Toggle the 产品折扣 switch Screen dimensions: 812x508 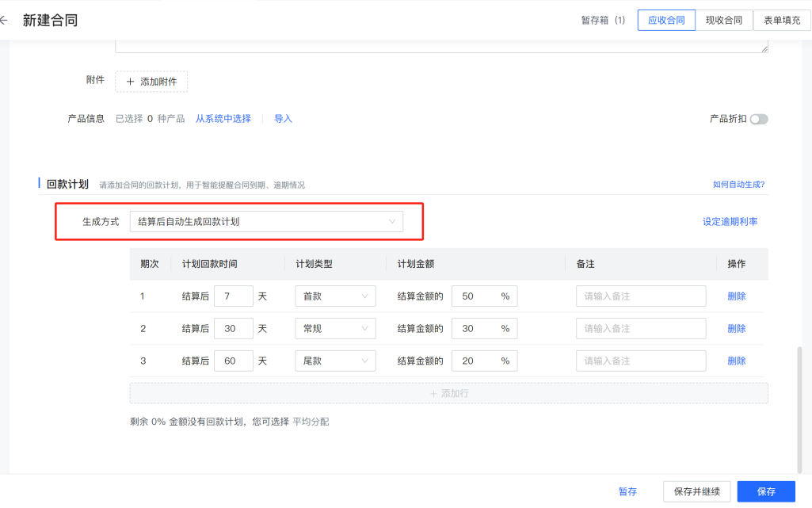759,119
